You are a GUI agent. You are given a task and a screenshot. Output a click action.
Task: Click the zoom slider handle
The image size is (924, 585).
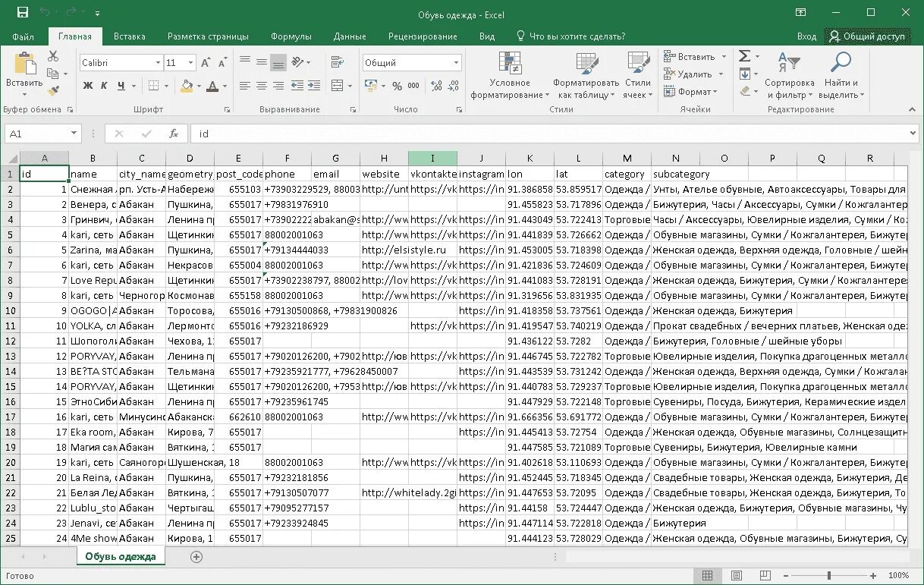pyautogui.click(x=829, y=576)
